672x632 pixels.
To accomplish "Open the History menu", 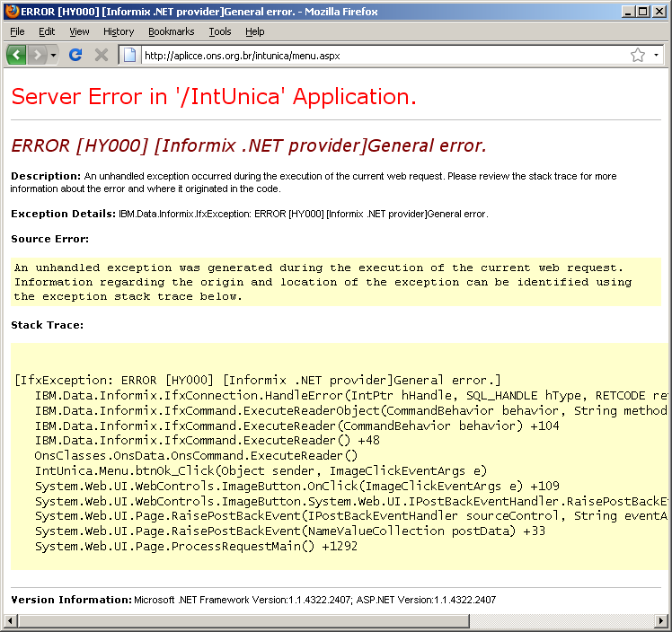I will tap(119, 31).
